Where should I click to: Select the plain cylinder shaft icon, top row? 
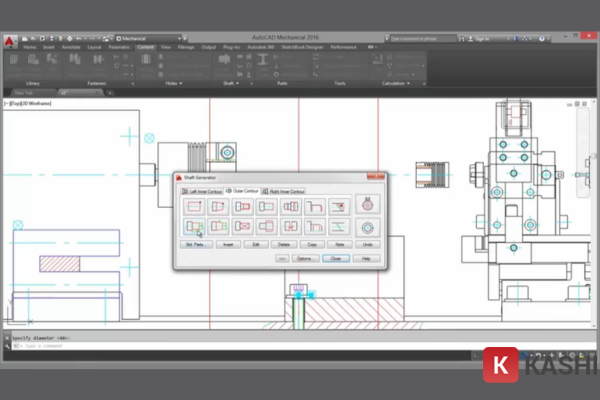[x=194, y=207]
